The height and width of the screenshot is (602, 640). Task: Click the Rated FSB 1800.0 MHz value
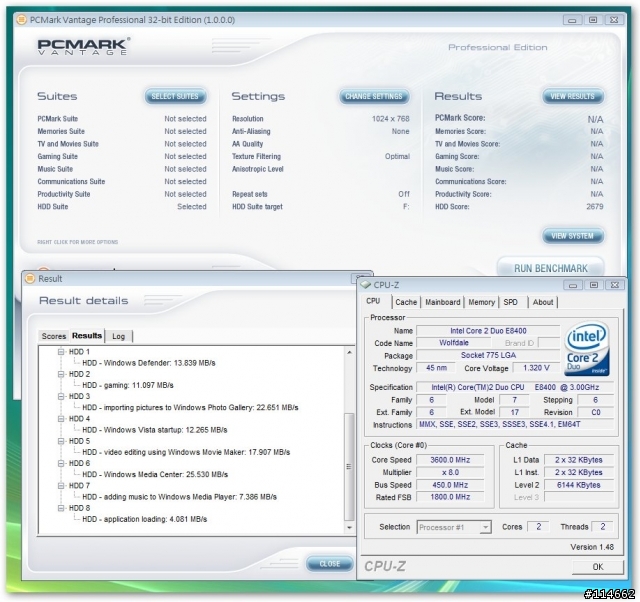click(450, 497)
